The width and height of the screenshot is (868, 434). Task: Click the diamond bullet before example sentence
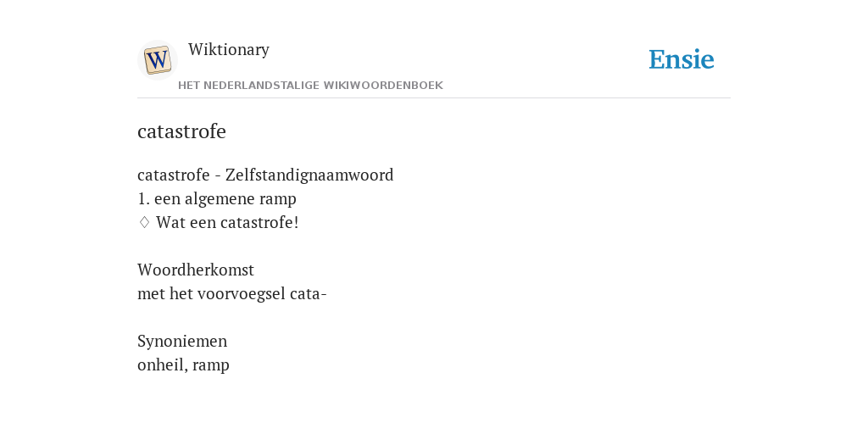tap(144, 223)
